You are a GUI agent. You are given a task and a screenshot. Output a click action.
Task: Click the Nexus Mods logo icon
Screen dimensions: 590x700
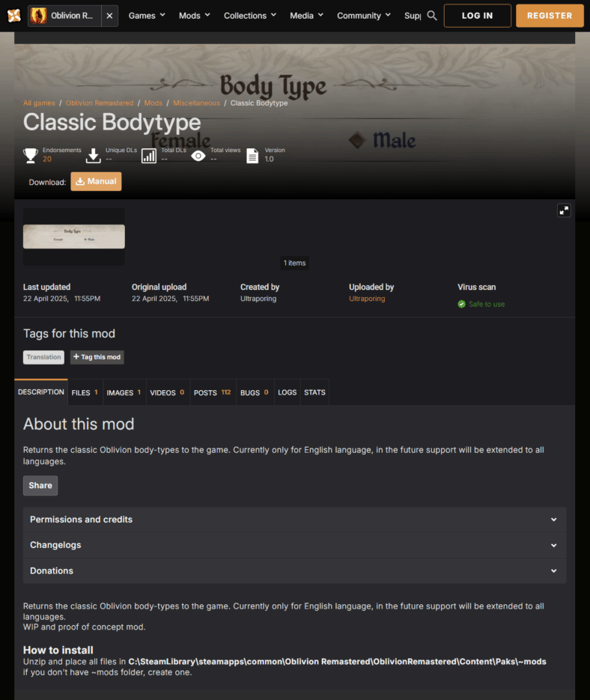click(x=13, y=16)
